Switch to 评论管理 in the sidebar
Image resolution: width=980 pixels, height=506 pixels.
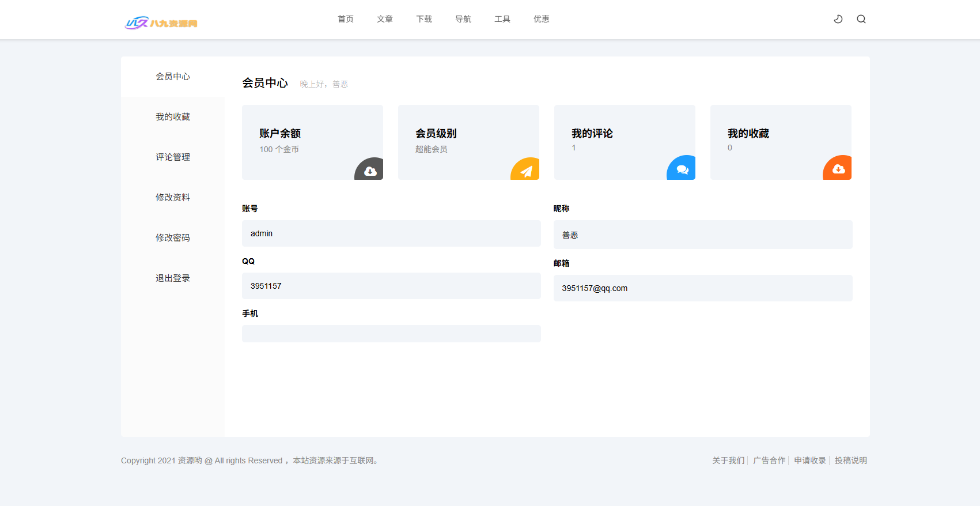point(173,157)
